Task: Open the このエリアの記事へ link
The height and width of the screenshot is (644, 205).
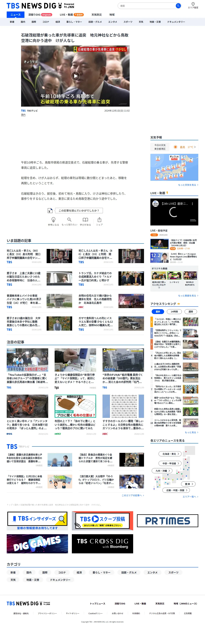Action: tap(133, 495)
